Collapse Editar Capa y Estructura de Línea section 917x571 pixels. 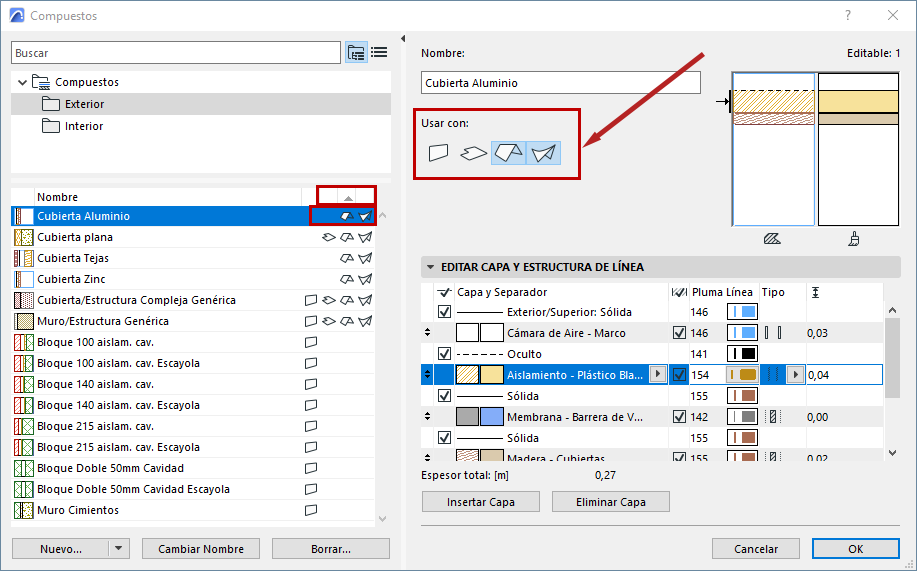click(x=430, y=267)
